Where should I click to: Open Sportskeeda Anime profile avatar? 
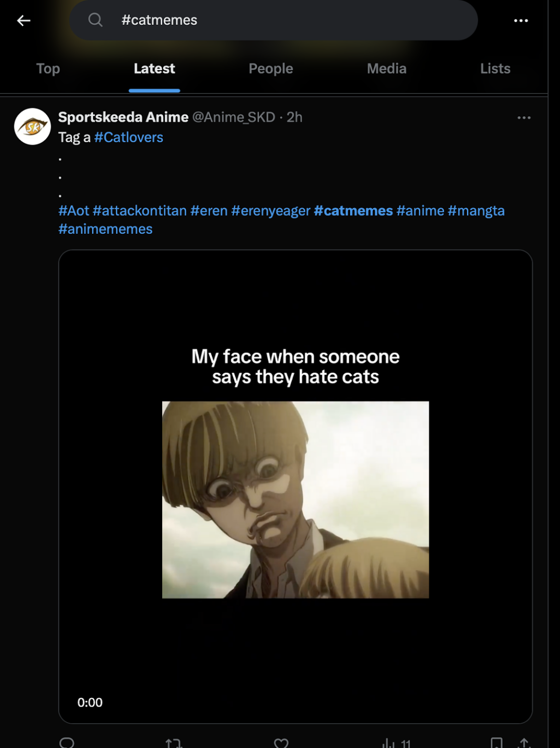click(33, 127)
